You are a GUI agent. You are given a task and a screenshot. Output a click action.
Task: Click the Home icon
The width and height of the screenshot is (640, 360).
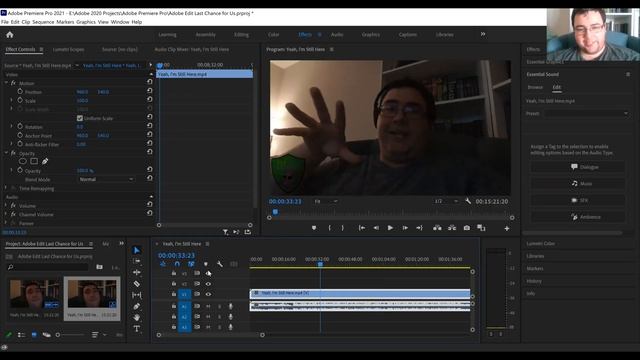[x=10, y=35]
